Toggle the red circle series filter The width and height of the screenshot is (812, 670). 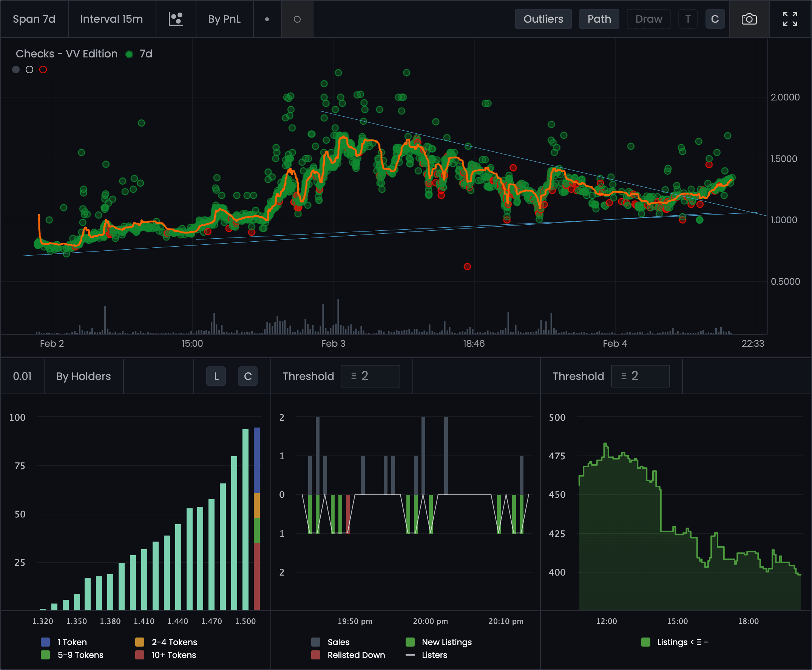coord(43,69)
